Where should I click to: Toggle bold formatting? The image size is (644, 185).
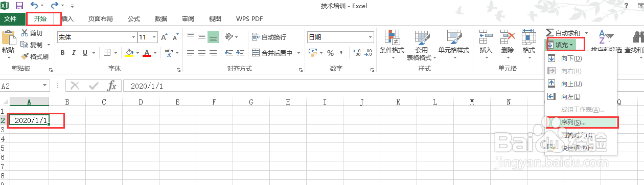[x=62, y=53]
